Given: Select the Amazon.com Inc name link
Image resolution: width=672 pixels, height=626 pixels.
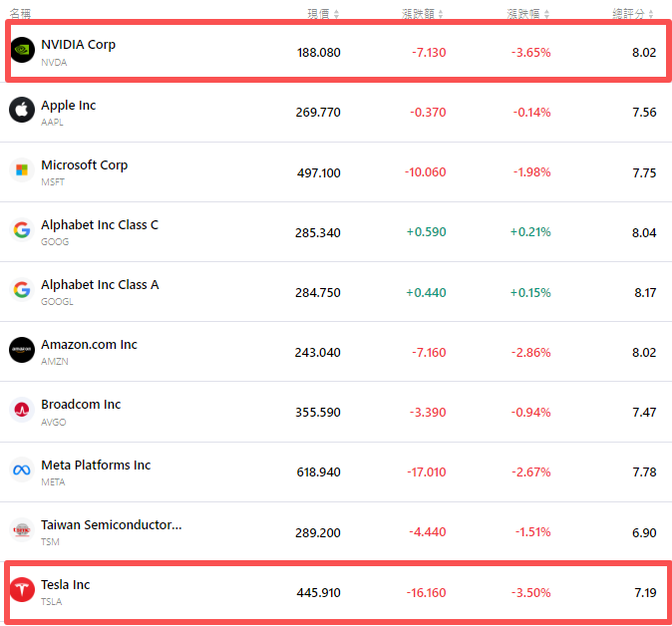Looking at the screenshot, I should [x=89, y=344].
